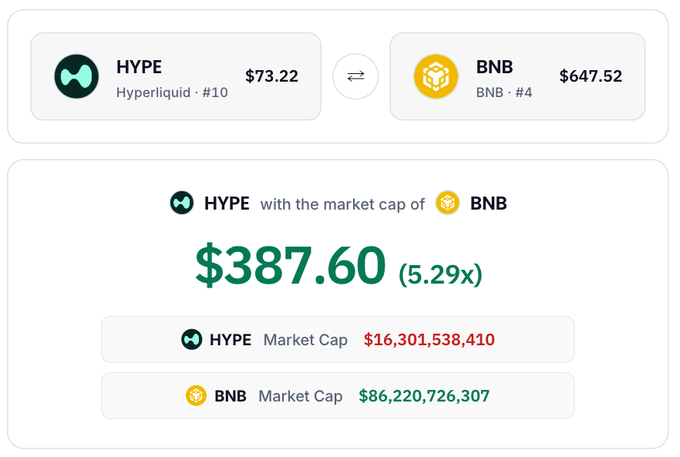Click the small HYPE icon in the comparison headline
Viewport: 680px width, 457px height.
(x=182, y=203)
